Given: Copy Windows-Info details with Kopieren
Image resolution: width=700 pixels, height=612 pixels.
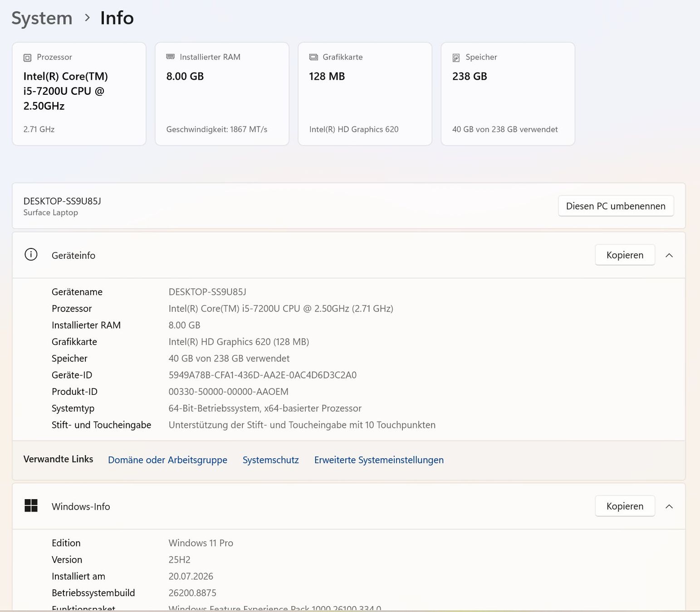Looking at the screenshot, I should click(625, 506).
